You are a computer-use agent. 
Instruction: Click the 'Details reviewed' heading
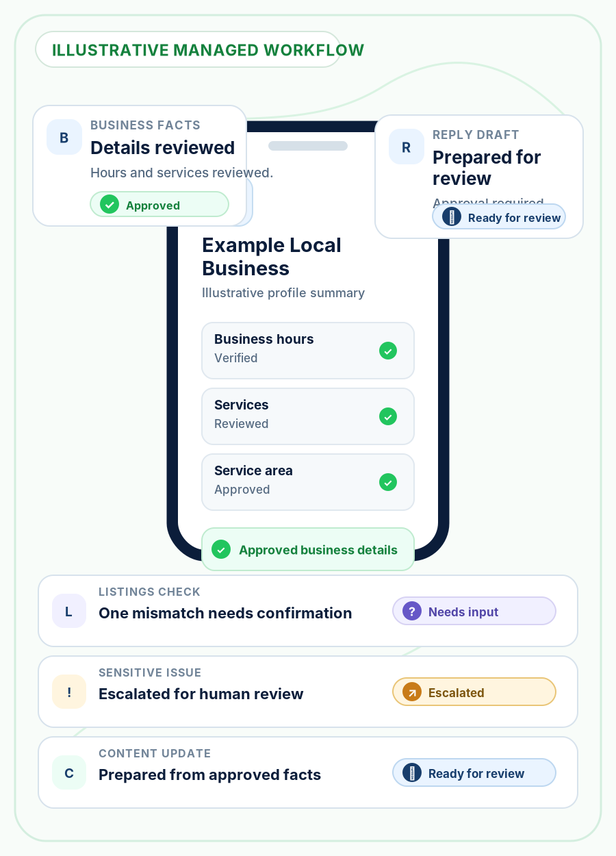pos(163,148)
